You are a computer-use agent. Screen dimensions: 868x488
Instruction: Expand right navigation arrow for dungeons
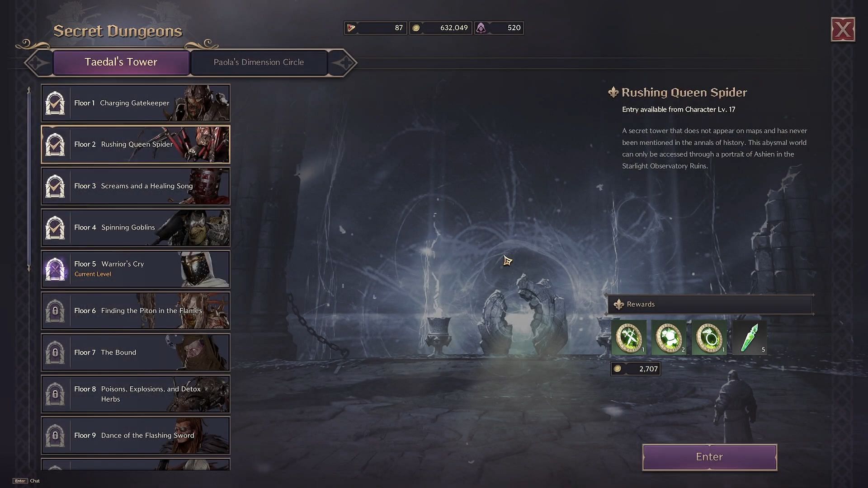344,62
